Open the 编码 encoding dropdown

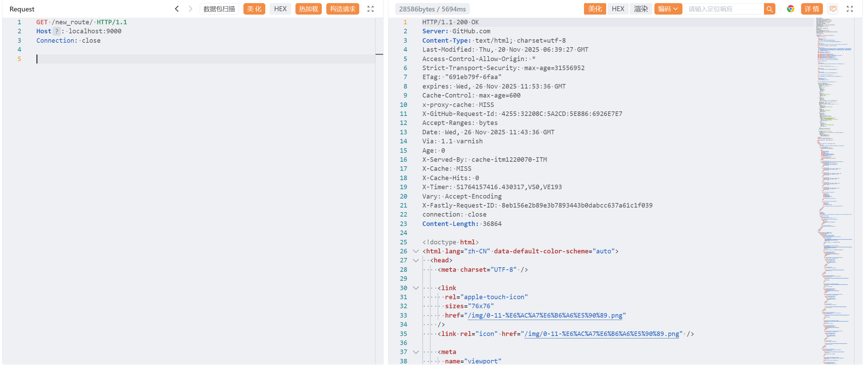pyautogui.click(x=668, y=9)
